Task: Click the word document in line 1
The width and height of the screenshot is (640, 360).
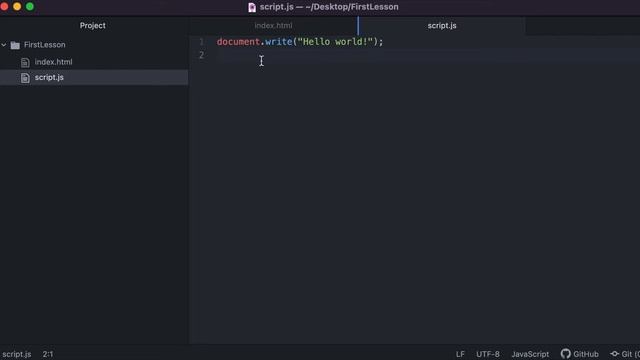Action: (x=238, y=42)
